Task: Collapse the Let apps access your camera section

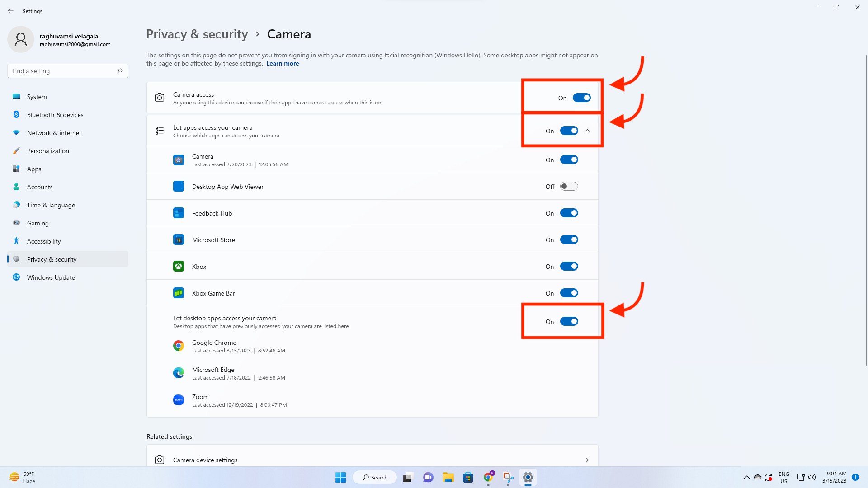Action: pos(587,131)
